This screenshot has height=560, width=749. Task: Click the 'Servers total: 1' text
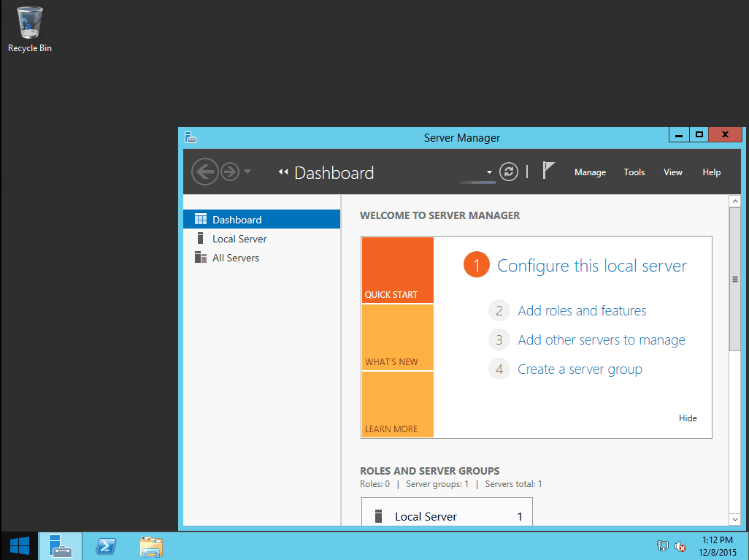[513, 484]
